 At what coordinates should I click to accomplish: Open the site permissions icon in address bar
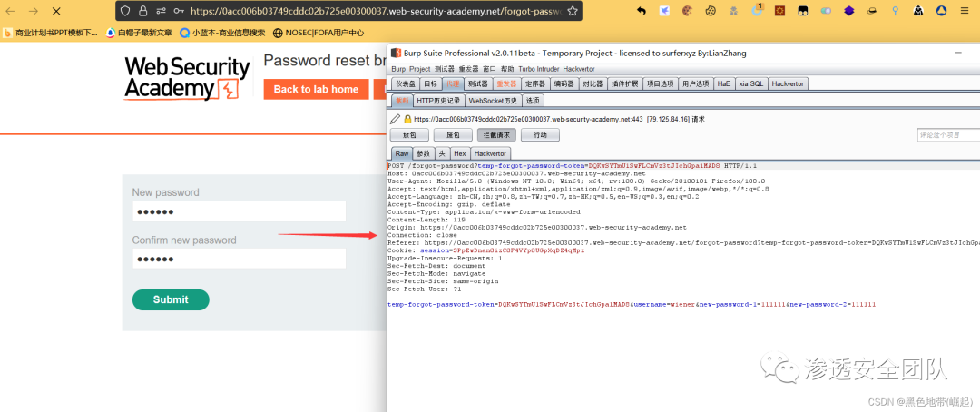pyautogui.click(x=161, y=11)
